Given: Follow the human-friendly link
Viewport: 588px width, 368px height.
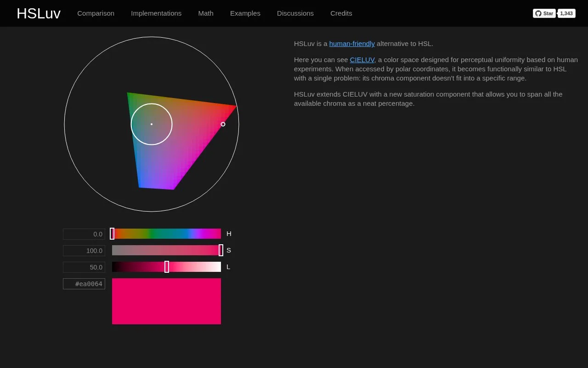Looking at the screenshot, I should point(352,44).
